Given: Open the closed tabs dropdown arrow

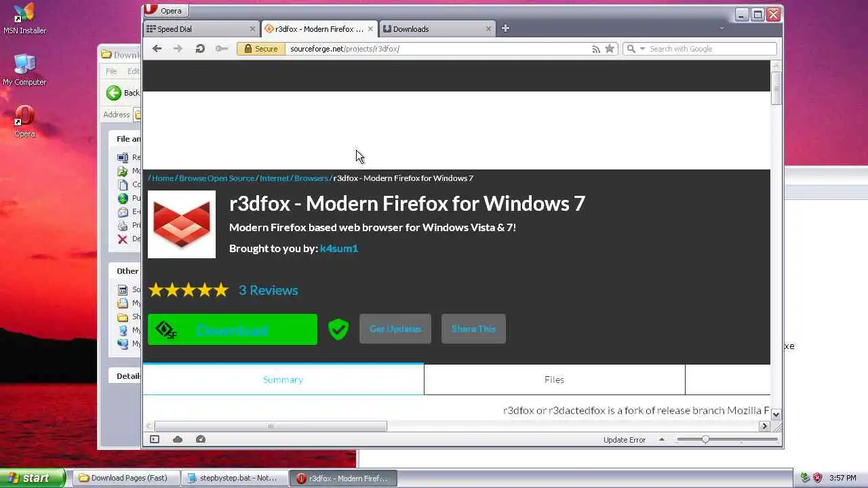Looking at the screenshot, I should pos(722,28).
